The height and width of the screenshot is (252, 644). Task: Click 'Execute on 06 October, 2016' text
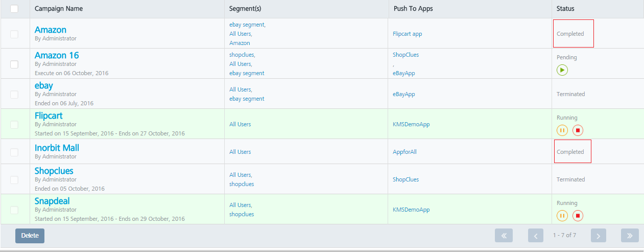coord(71,73)
